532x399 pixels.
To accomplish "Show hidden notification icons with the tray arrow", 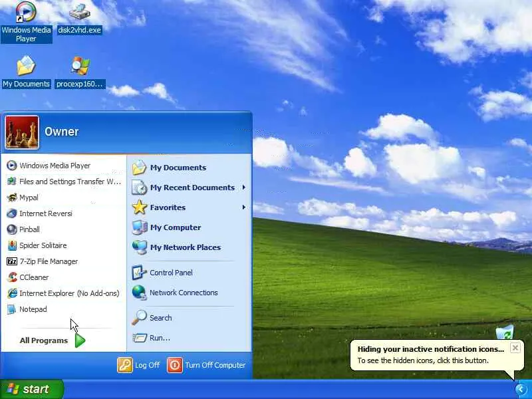I will [521, 389].
